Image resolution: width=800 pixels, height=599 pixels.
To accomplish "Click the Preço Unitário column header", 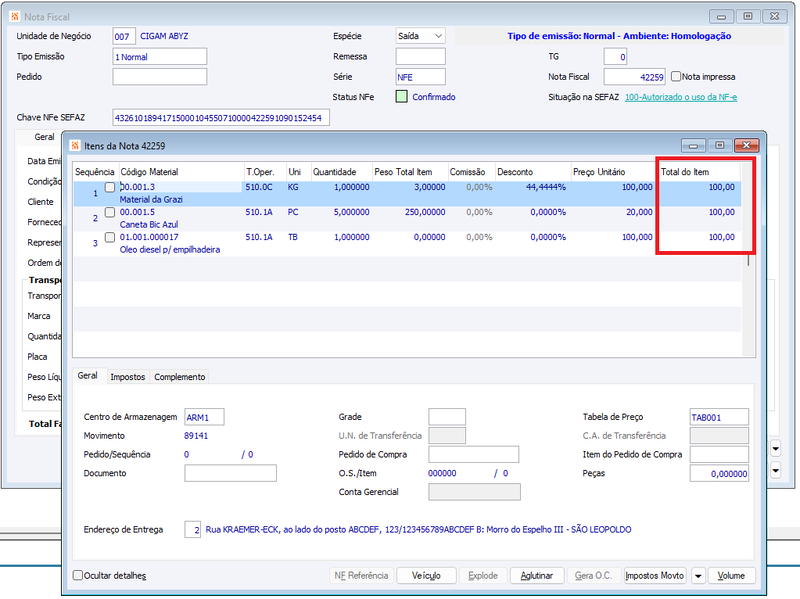I will (x=614, y=172).
